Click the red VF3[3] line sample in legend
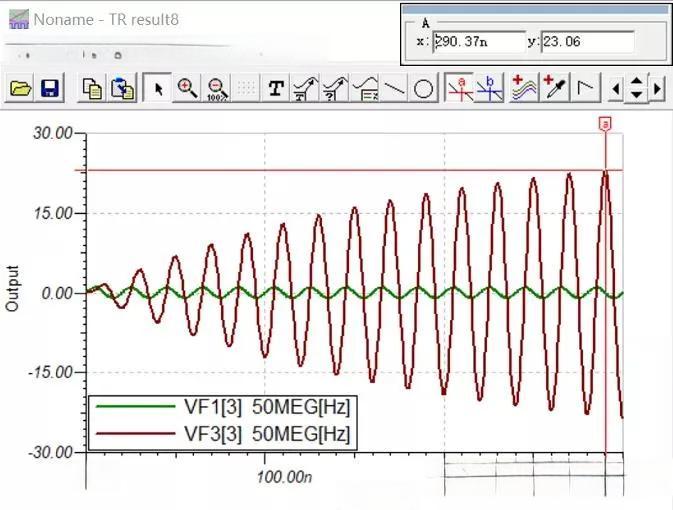The image size is (673, 510). (x=136, y=433)
